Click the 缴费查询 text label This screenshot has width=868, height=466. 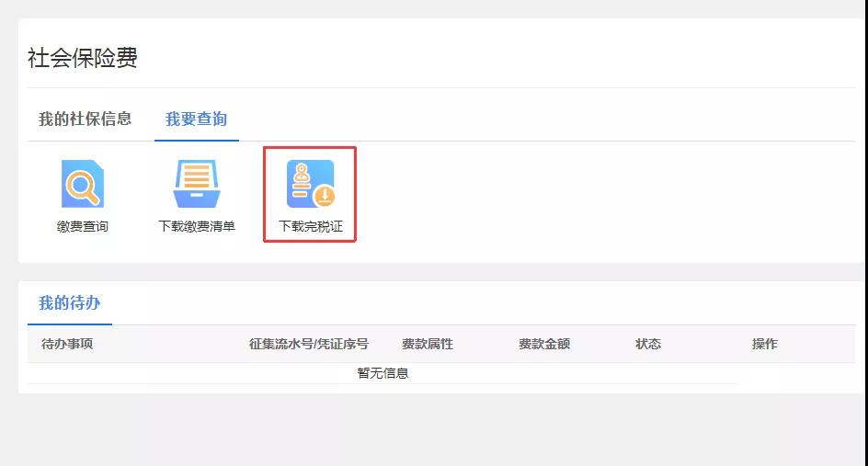tap(83, 226)
